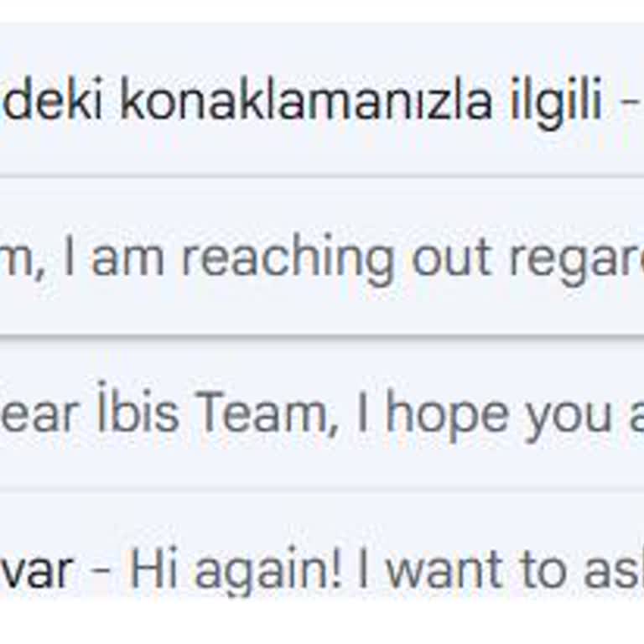Click the word 'konaklamanızla' in the top email
Viewport: 644px width, 644px height.
pyautogui.click(x=306, y=102)
